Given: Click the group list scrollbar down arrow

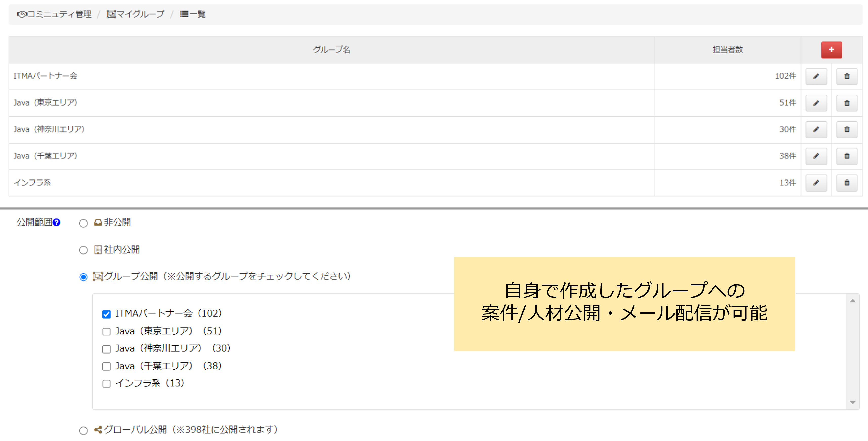Looking at the screenshot, I should pos(853,402).
